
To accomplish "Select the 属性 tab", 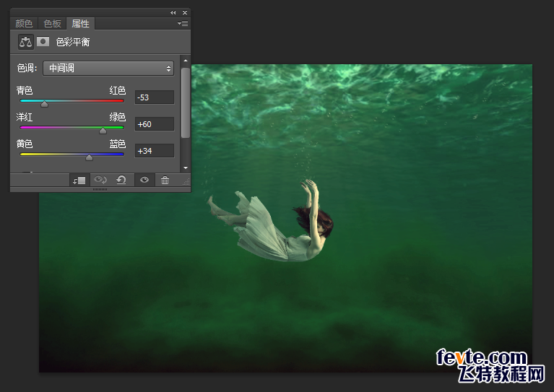I will 81,24.
